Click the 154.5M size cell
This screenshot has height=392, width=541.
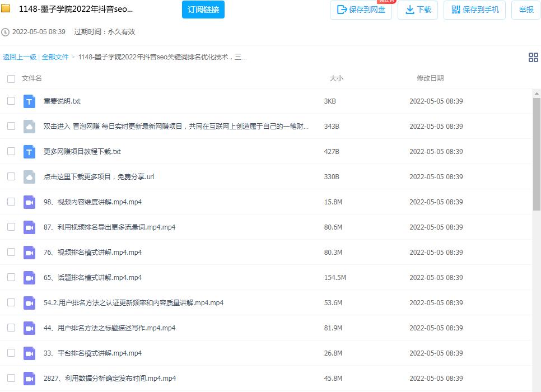pos(335,277)
